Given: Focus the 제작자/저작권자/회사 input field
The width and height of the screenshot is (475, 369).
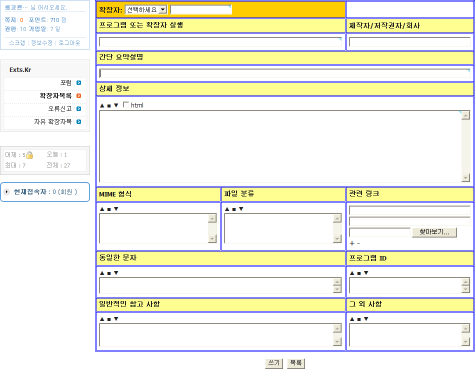Looking at the screenshot, I should [410, 42].
